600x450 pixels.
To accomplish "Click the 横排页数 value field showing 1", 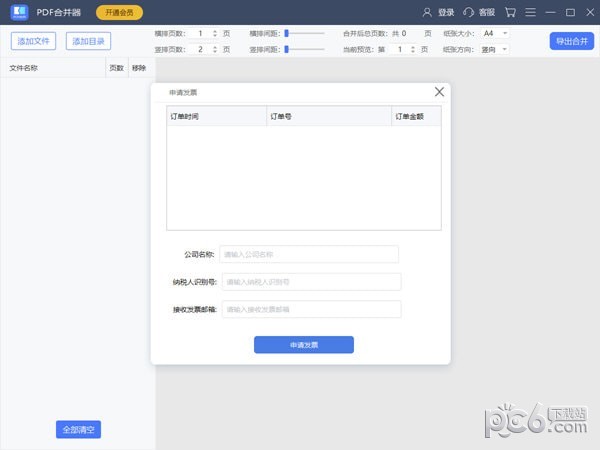I will pos(201,34).
